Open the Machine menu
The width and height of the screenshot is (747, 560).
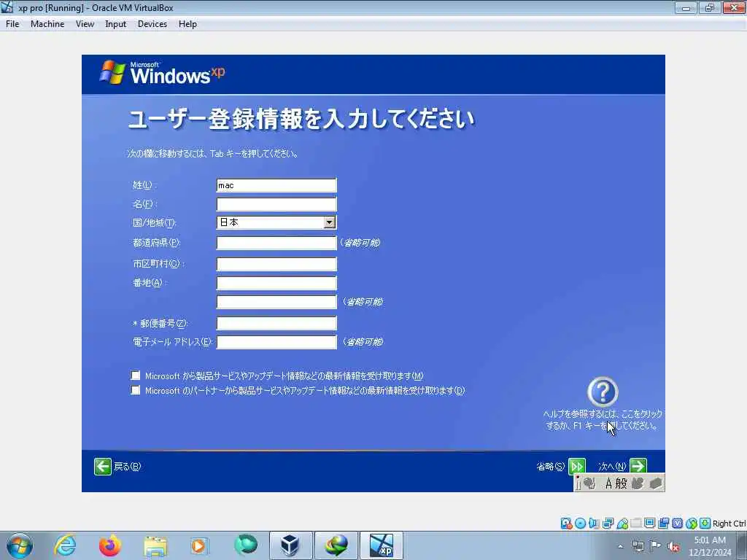pos(47,24)
